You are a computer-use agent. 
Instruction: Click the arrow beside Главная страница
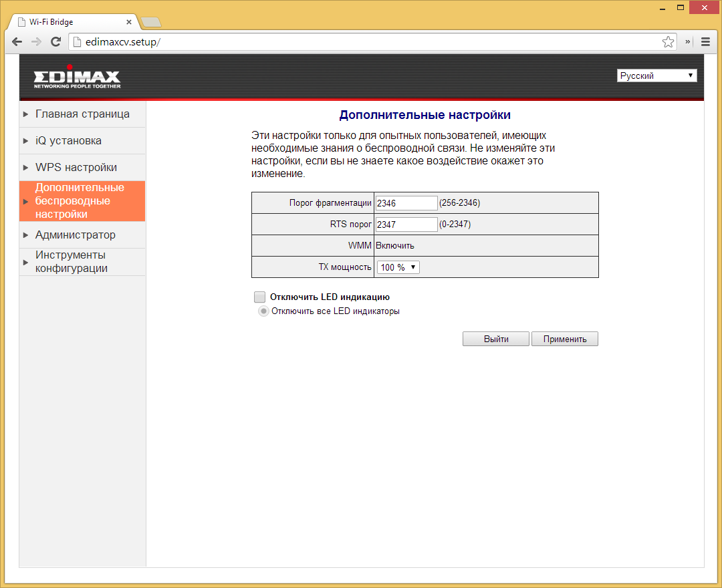[x=26, y=114]
